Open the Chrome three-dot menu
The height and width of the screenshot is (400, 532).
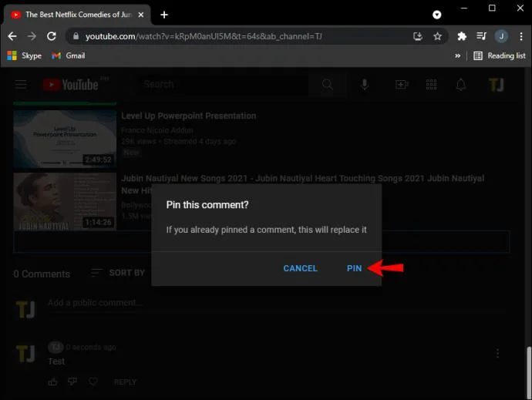(x=521, y=36)
